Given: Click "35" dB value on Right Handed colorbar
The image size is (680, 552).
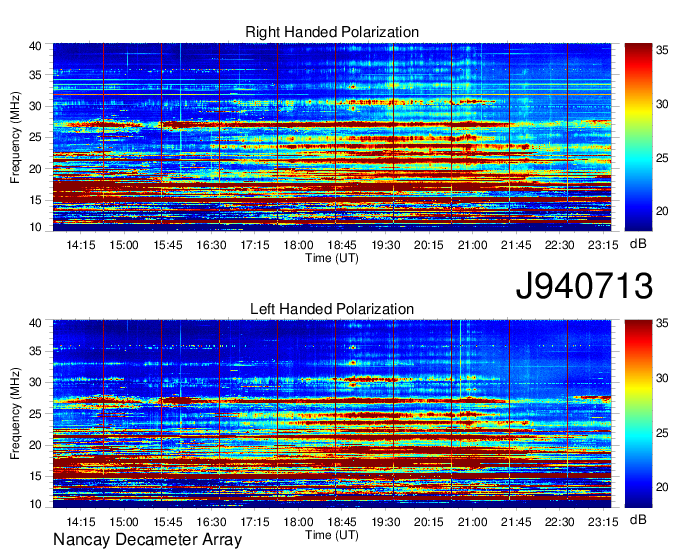Looking at the screenshot, I should point(662,50).
